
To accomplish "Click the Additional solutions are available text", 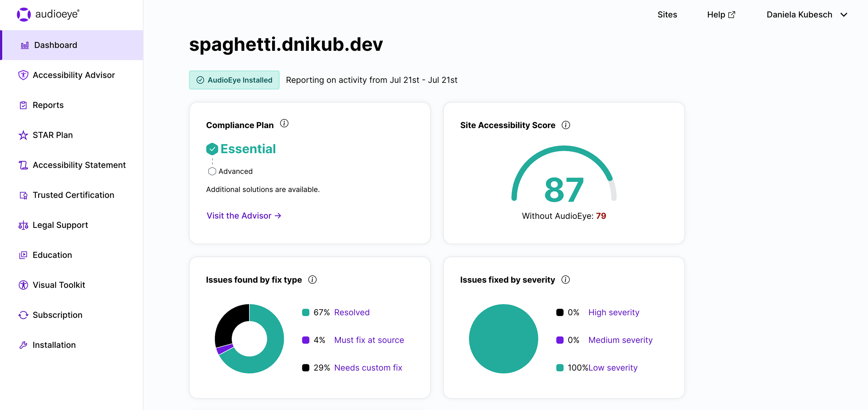I will tap(263, 190).
